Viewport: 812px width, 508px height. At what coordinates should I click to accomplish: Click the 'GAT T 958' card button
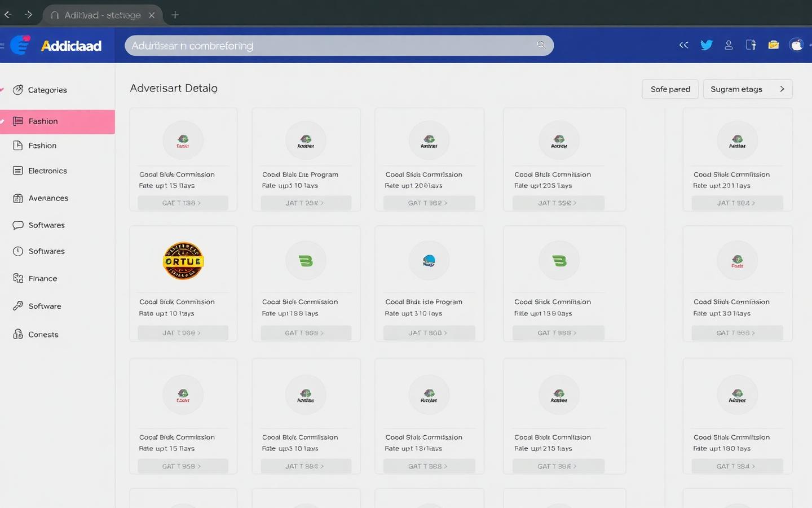point(182,466)
